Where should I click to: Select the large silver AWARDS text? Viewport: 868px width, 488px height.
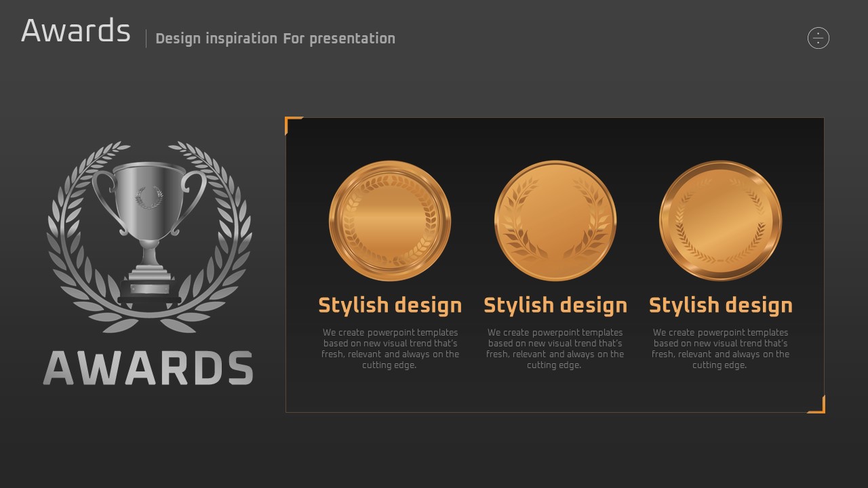[x=149, y=368]
